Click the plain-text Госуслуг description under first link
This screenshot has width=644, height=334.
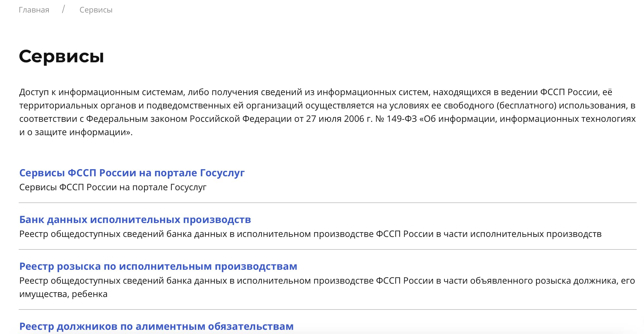coord(113,187)
